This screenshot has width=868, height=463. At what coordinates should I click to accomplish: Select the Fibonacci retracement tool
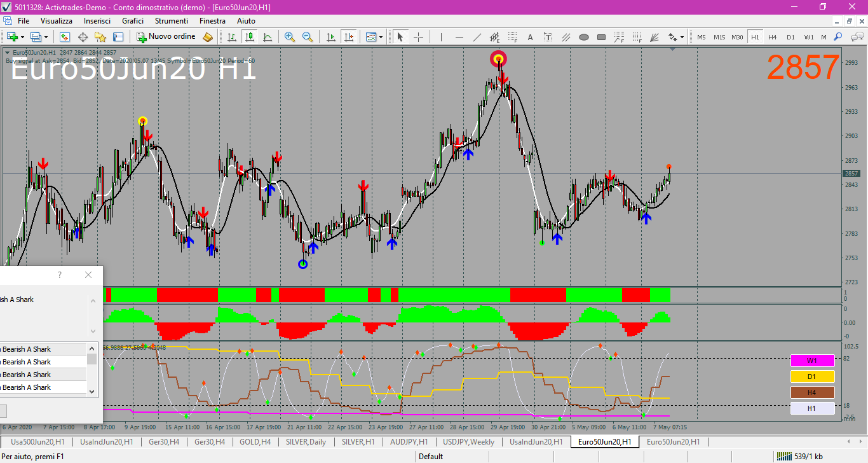click(x=512, y=37)
